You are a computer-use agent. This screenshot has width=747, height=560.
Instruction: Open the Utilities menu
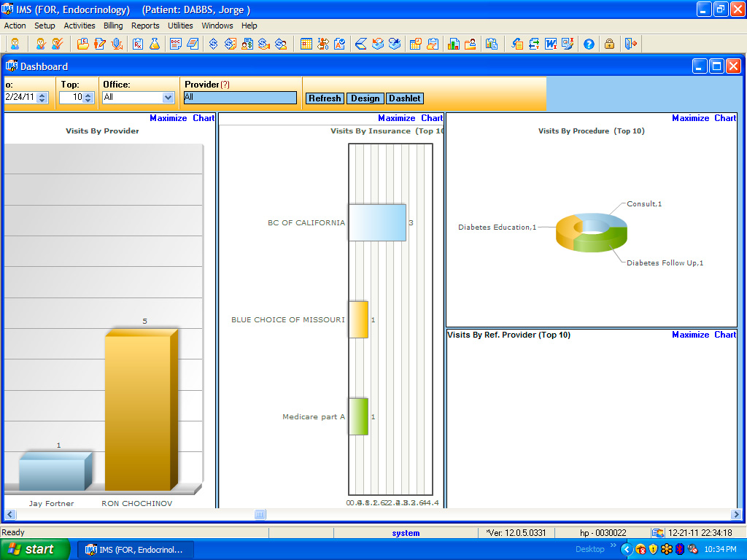coord(181,26)
